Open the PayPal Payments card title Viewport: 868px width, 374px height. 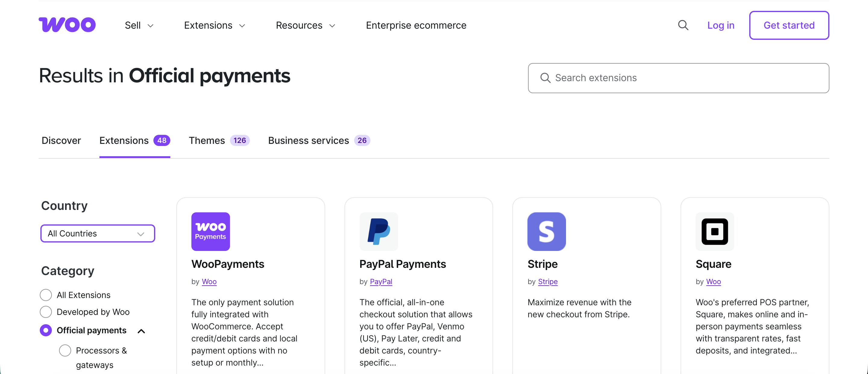click(402, 264)
